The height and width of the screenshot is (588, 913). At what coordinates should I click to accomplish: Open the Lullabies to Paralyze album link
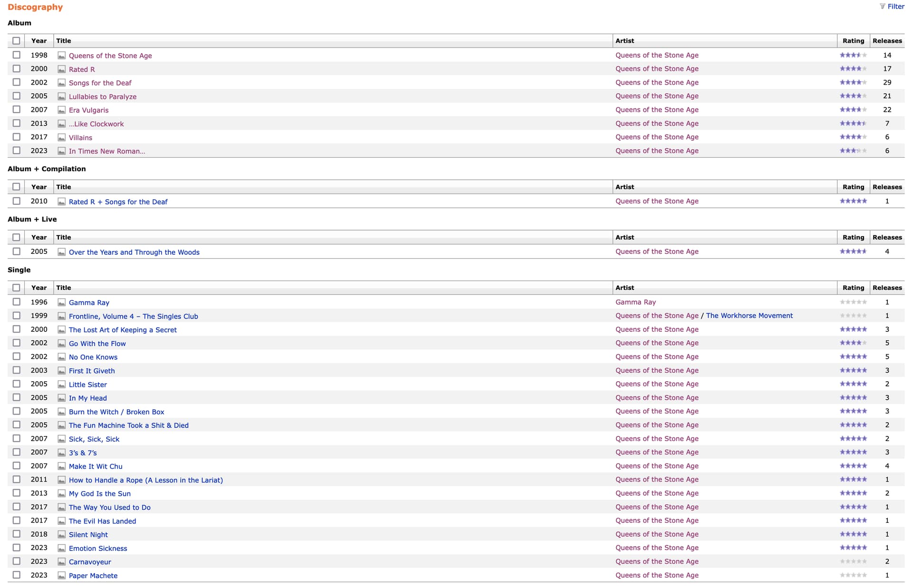(x=103, y=96)
